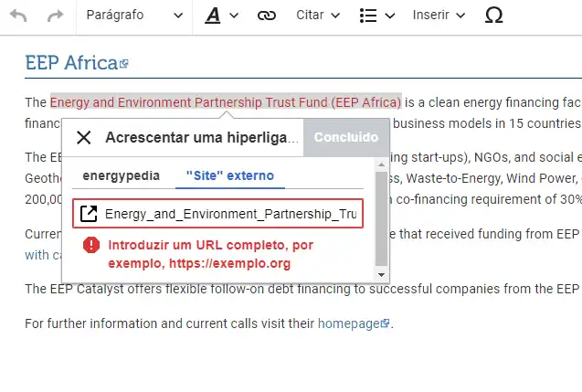Click the red error warning icon

(91, 245)
